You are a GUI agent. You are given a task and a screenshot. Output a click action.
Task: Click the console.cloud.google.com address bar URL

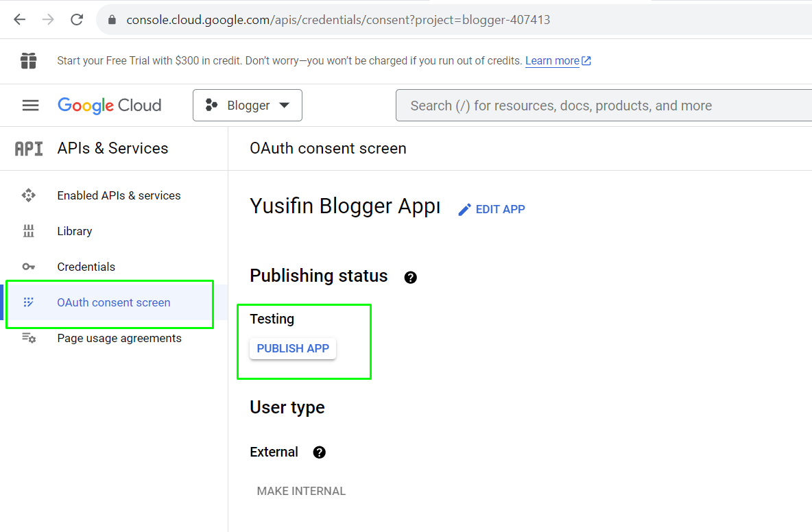click(x=338, y=20)
